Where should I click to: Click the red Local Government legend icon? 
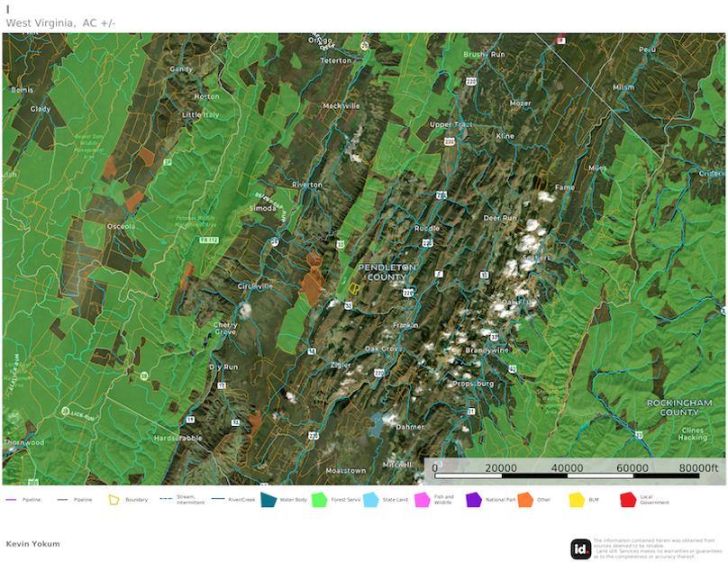pyautogui.click(x=628, y=500)
